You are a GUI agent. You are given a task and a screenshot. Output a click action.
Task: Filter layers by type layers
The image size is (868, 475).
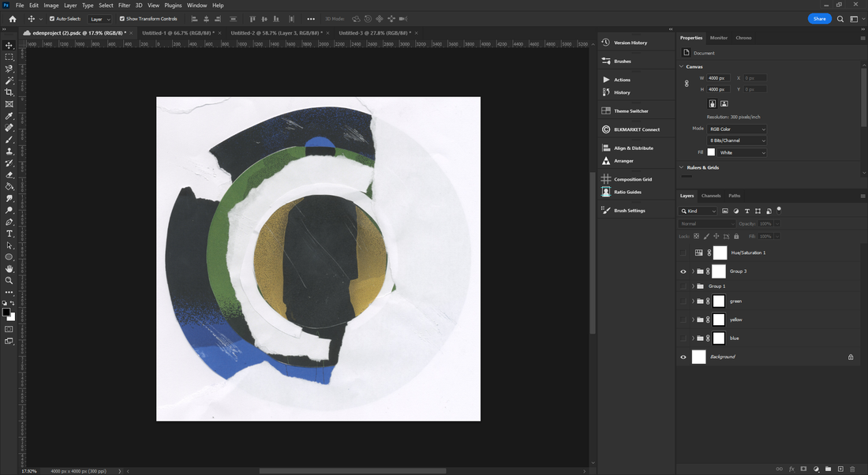point(746,211)
